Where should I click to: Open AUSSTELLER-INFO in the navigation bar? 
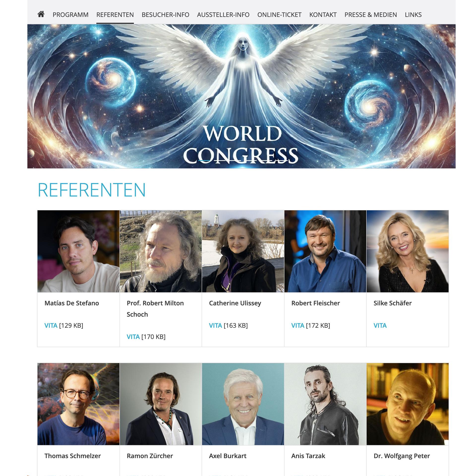tap(223, 15)
